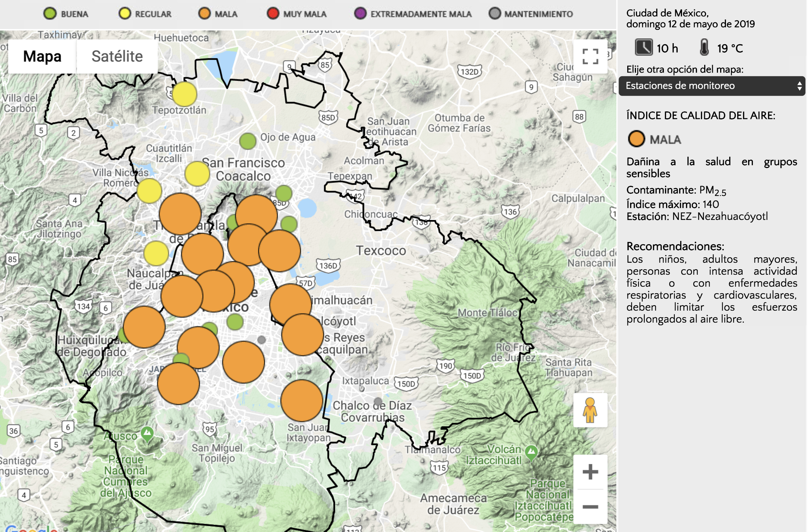This screenshot has width=808, height=532.
Task: Zoom in the map with plus button
Action: tap(590, 472)
